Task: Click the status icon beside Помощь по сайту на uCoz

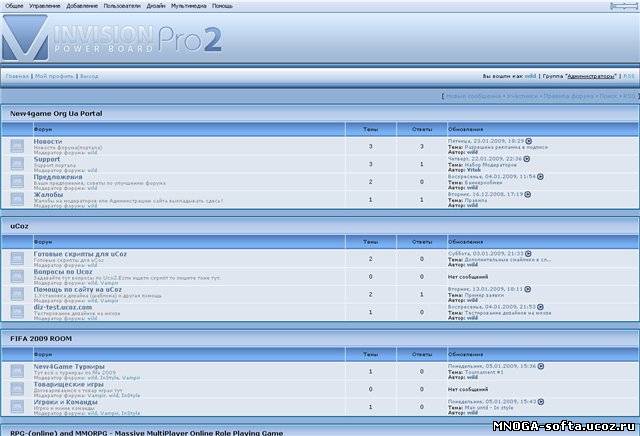Action: [x=17, y=294]
